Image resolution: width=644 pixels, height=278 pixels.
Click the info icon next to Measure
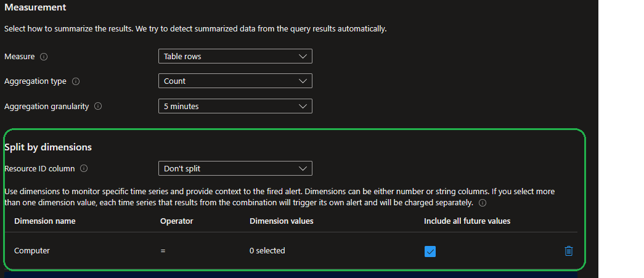click(x=44, y=57)
